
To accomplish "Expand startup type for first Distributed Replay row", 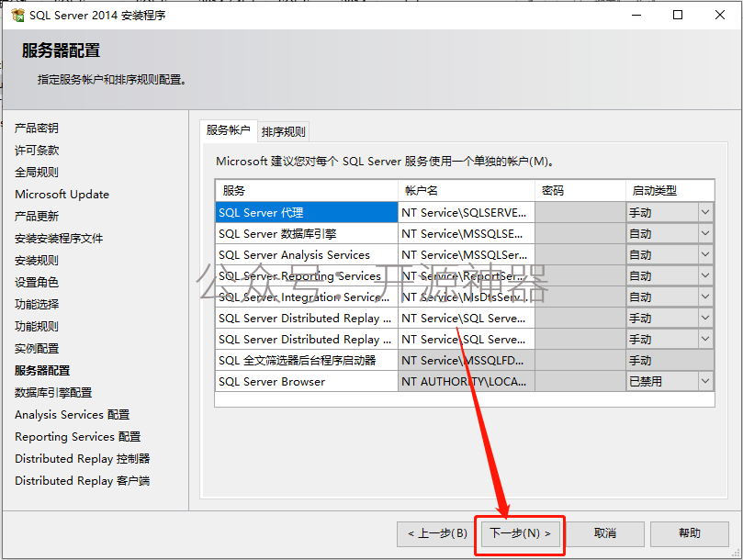I will [x=705, y=318].
